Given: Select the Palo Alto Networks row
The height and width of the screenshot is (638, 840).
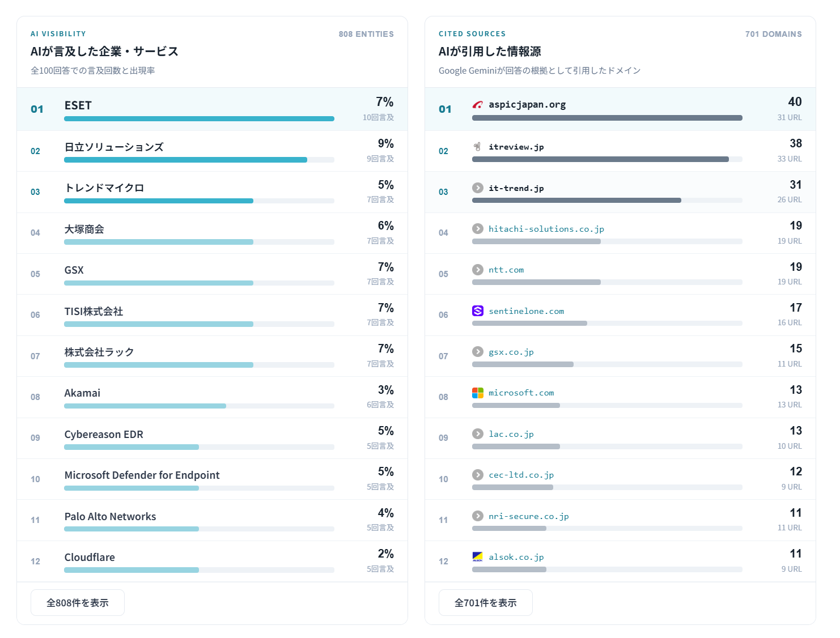Looking at the screenshot, I should [x=212, y=520].
